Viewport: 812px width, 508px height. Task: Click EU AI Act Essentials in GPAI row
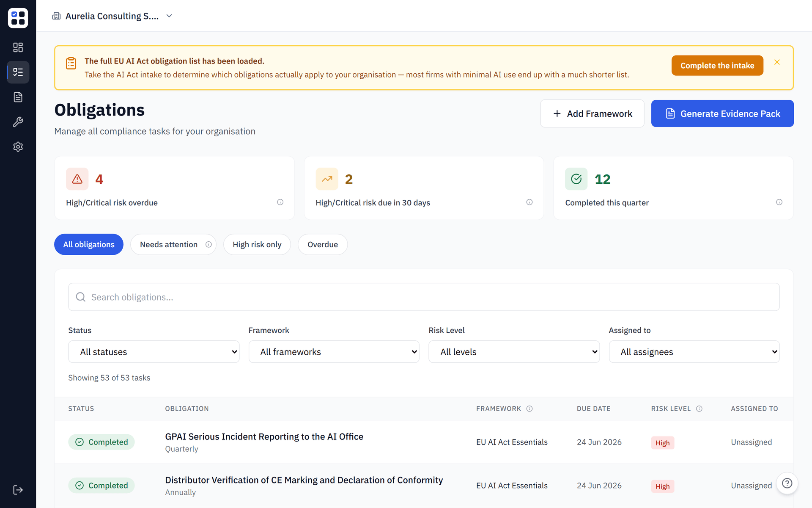(512, 442)
